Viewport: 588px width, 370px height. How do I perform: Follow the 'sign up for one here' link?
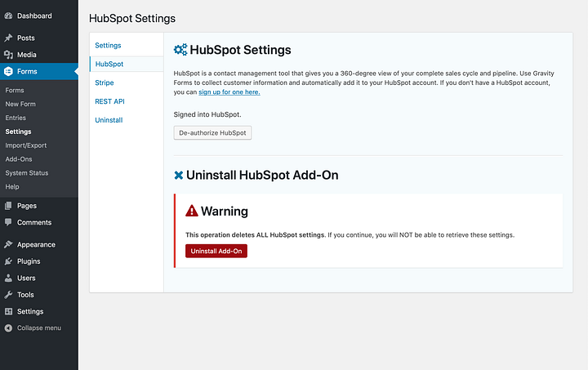coord(229,92)
